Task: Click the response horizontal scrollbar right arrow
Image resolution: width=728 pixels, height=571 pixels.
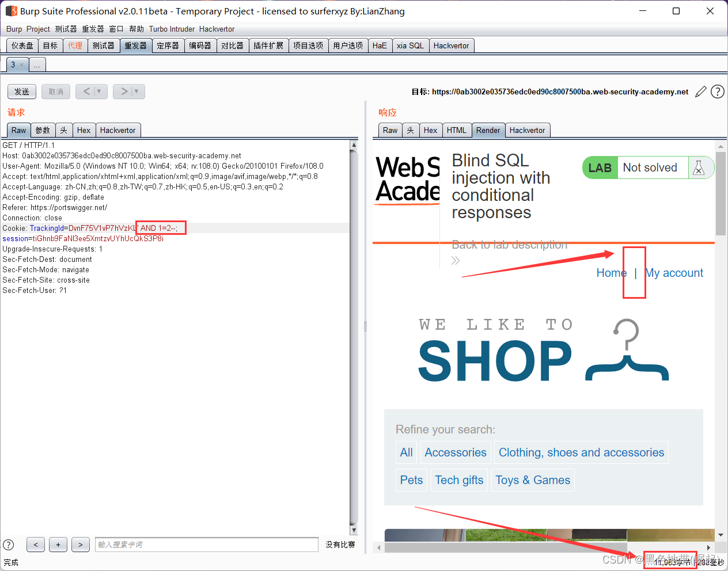Action: click(708, 547)
